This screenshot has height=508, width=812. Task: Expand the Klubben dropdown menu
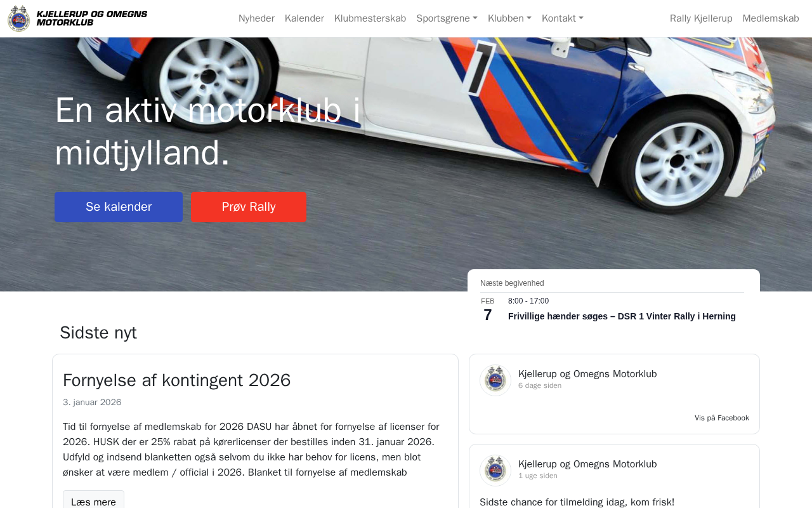(x=509, y=18)
